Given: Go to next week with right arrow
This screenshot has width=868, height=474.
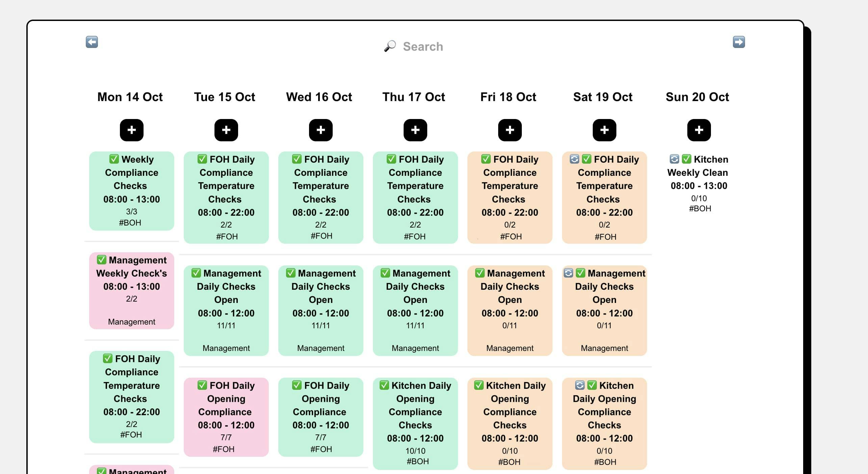Looking at the screenshot, I should [739, 42].
